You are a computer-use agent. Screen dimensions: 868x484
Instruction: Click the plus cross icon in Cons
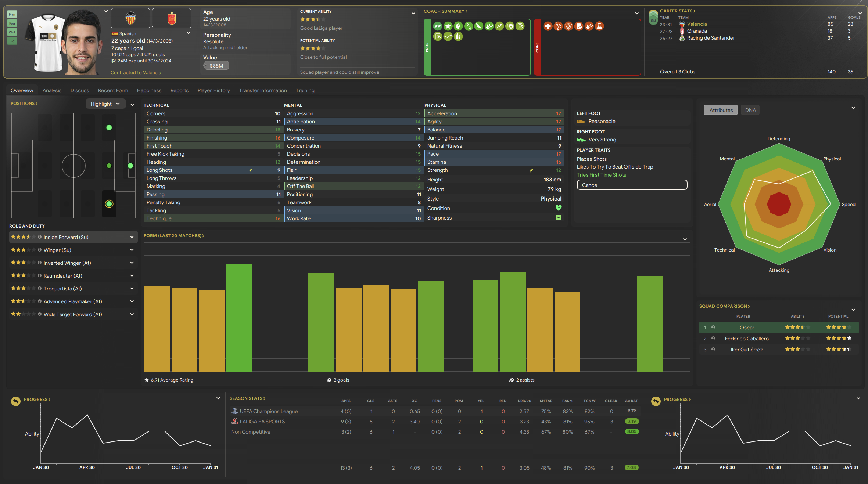[x=548, y=26]
